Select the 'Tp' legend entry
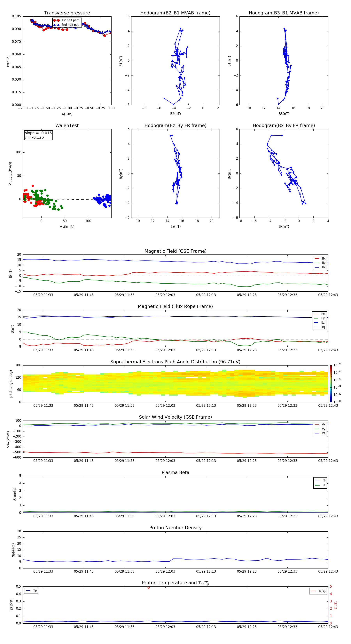This screenshot has width=351, height=644. coord(31,591)
